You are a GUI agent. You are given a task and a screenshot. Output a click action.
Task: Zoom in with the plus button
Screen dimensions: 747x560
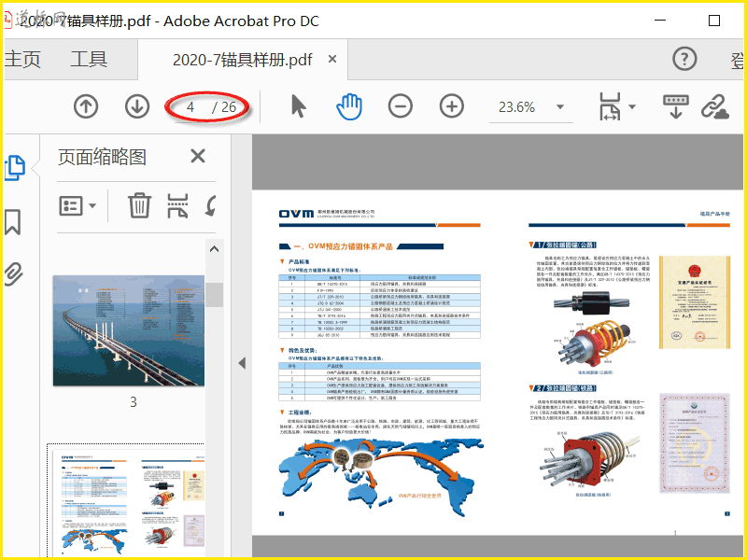pyautogui.click(x=452, y=106)
